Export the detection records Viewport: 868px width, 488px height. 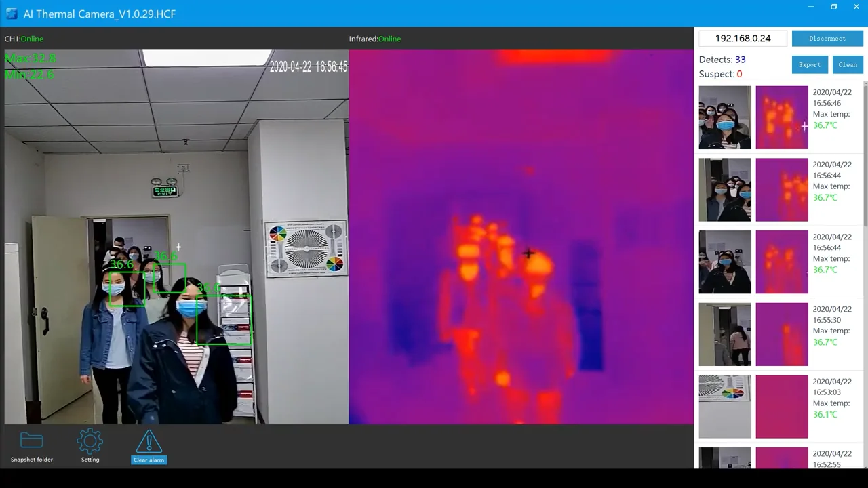point(810,65)
